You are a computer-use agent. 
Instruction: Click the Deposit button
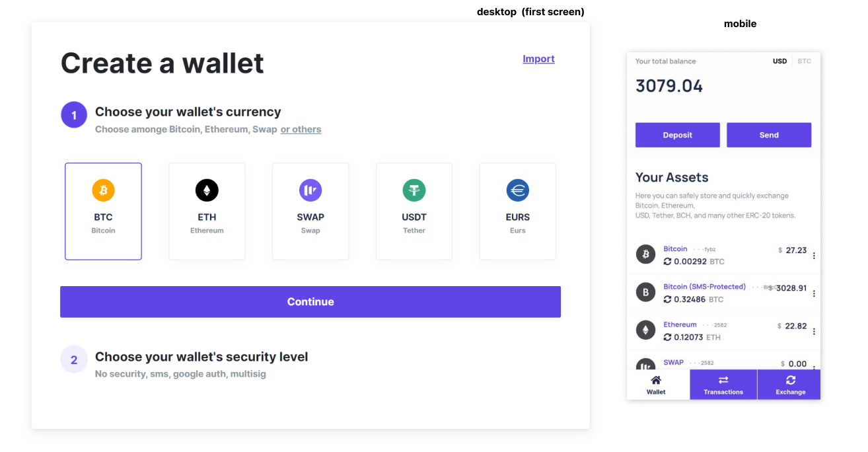coord(678,135)
